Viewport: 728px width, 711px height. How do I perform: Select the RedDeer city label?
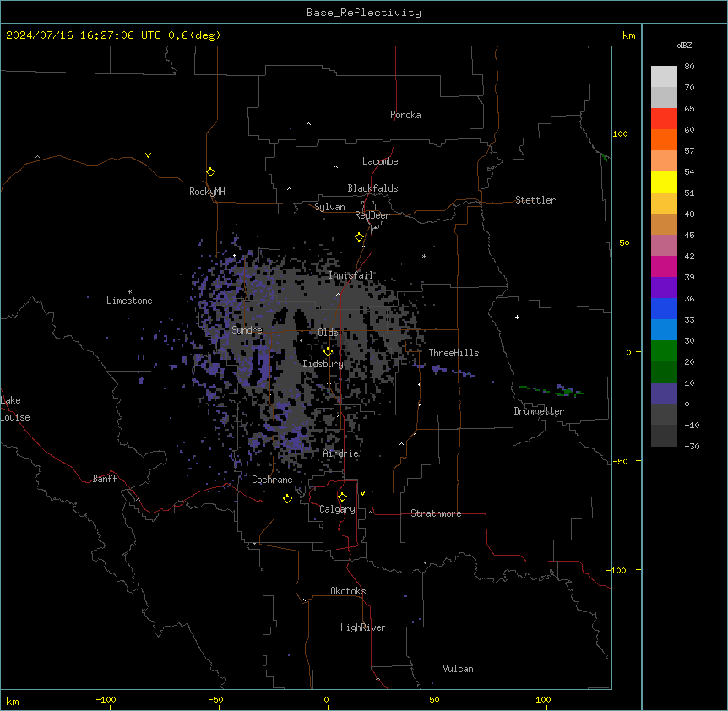point(372,215)
